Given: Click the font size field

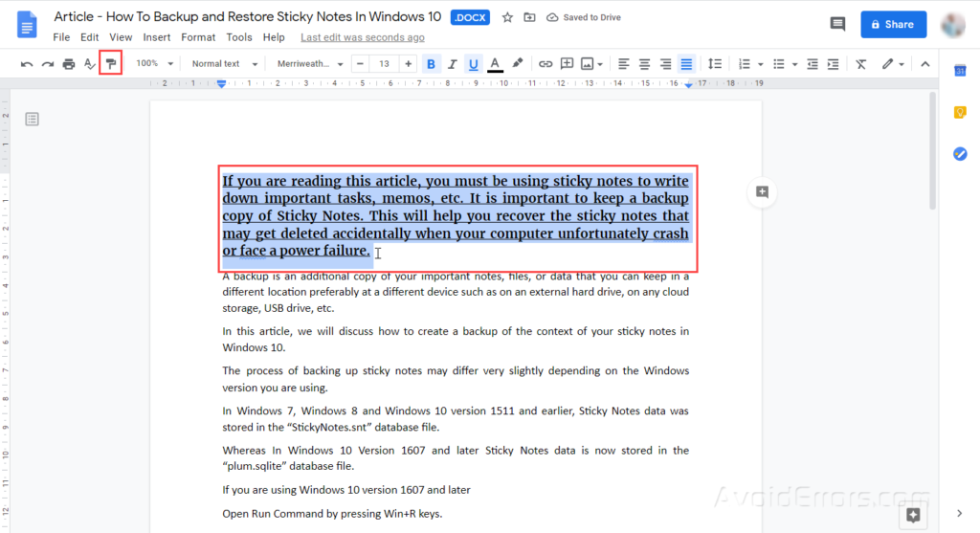Looking at the screenshot, I should [x=385, y=64].
